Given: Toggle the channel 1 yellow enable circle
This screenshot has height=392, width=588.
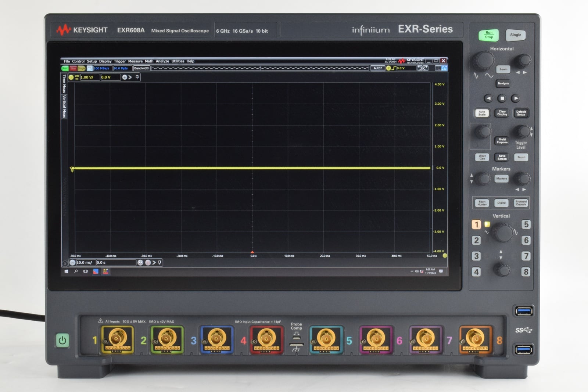Looking at the screenshot, I should coord(71,77).
